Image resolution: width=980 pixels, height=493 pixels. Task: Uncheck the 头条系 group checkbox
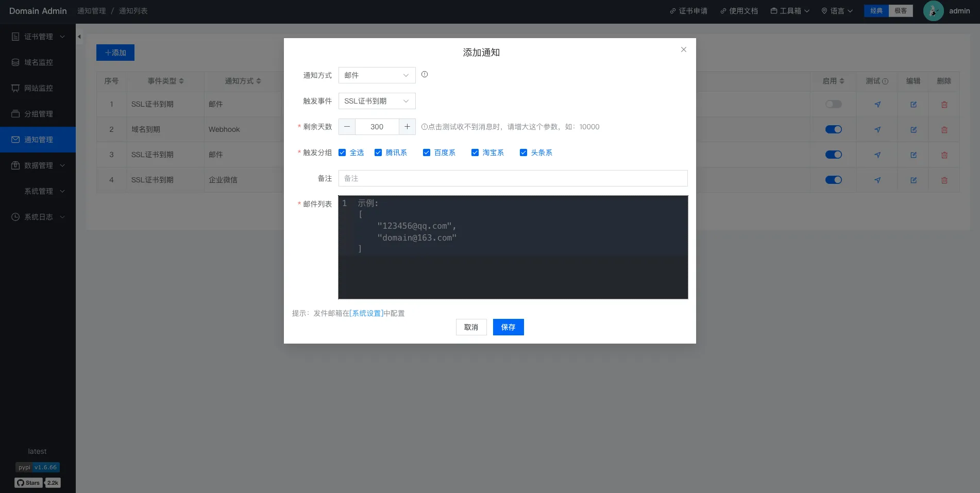(523, 152)
